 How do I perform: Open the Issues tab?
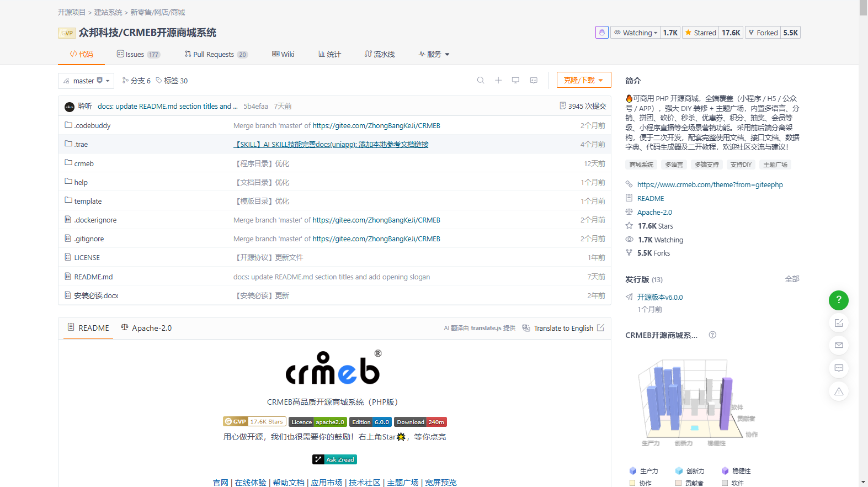pos(139,54)
